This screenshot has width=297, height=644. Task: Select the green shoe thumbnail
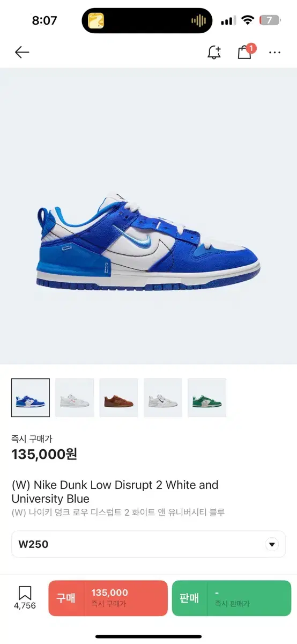pos(207,398)
